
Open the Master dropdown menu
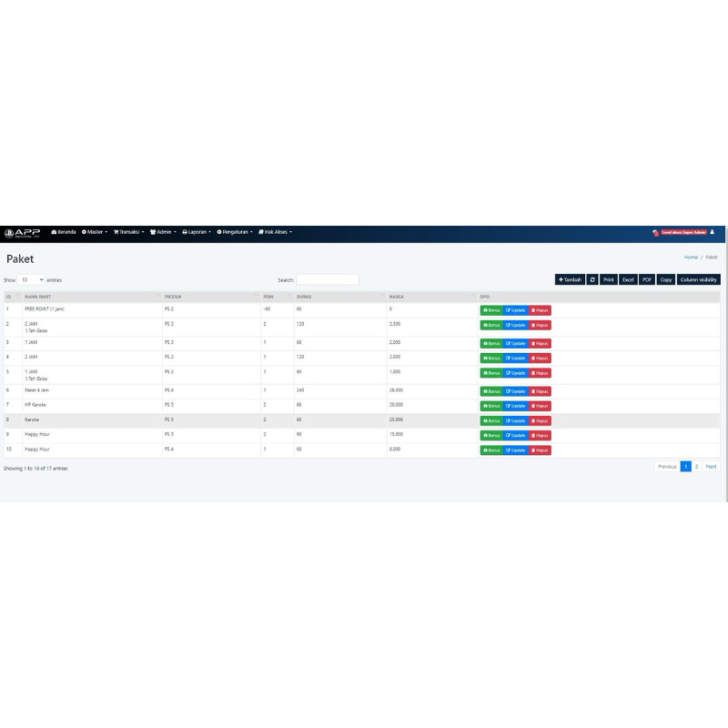tap(95, 232)
